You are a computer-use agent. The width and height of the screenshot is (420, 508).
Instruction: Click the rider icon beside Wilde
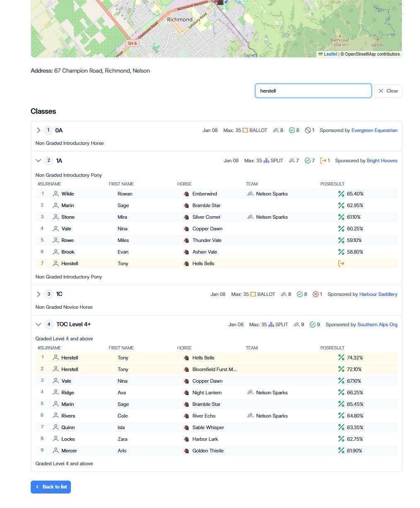pyautogui.click(x=56, y=194)
